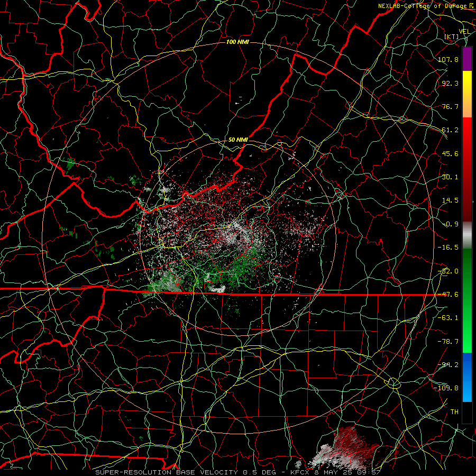
Task: Click the [KT] units label
Action: click(452, 36)
